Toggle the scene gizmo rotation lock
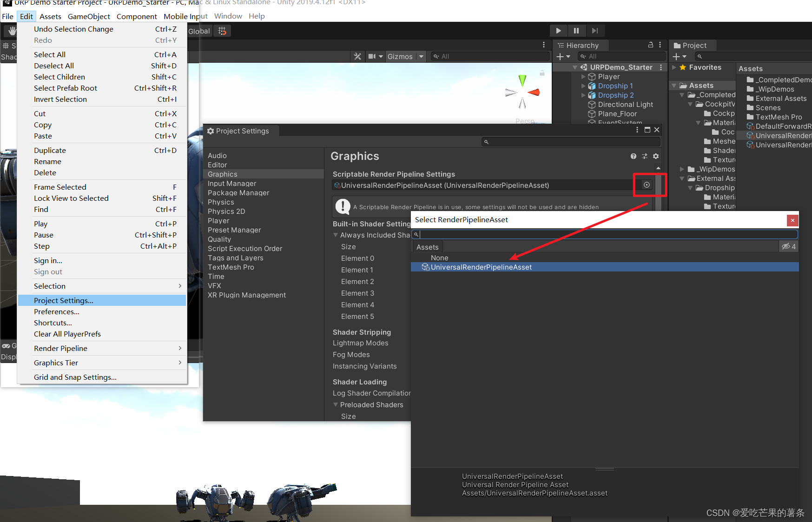This screenshot has width=812, height=522. click(542, 73)
